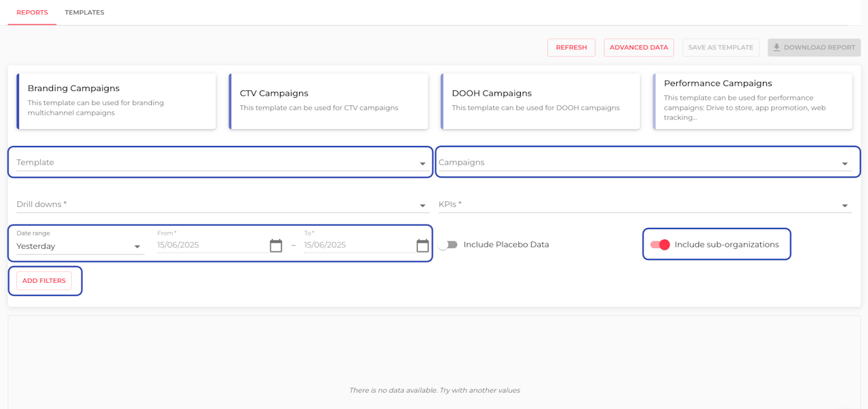
Task: Disable Include sub-organizations switch
Action: (x=660, y=245)
